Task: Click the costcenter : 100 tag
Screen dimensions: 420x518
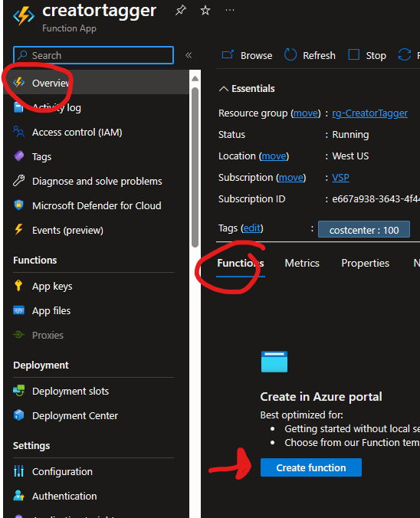Action: pyautogui.click(x=364, y=230)
